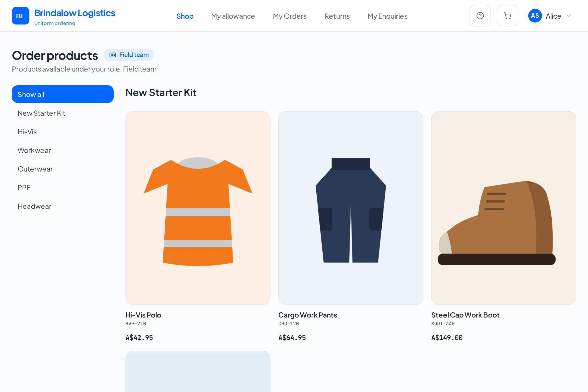Click the Steel Cap Work Boot title

coord(465,315)
